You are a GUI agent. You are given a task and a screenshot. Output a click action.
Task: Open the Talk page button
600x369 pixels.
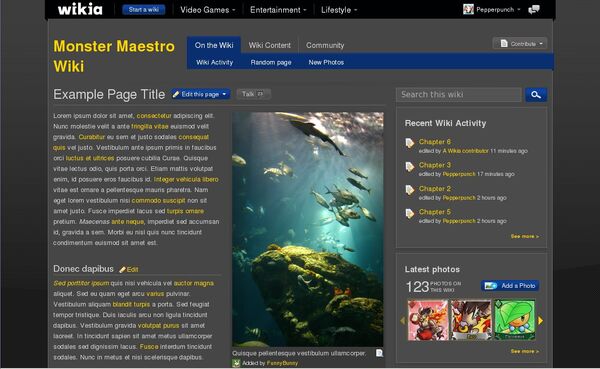pos(253,94)
